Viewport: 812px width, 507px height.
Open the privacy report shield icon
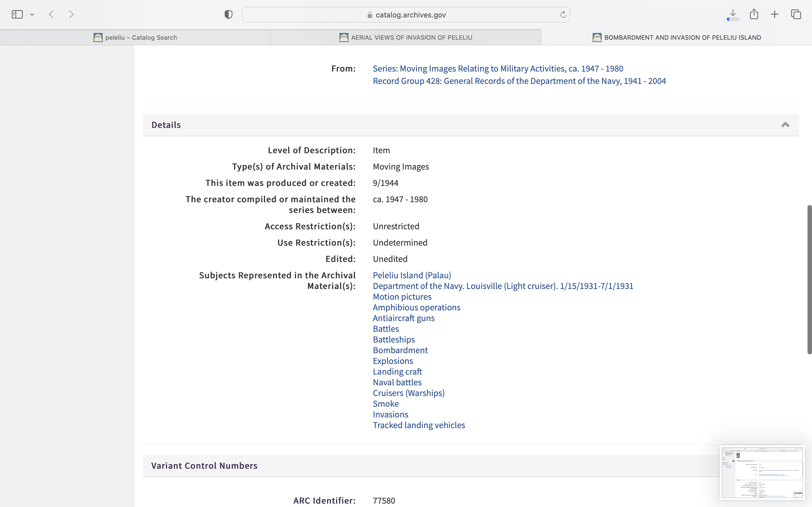coord(228,14)
